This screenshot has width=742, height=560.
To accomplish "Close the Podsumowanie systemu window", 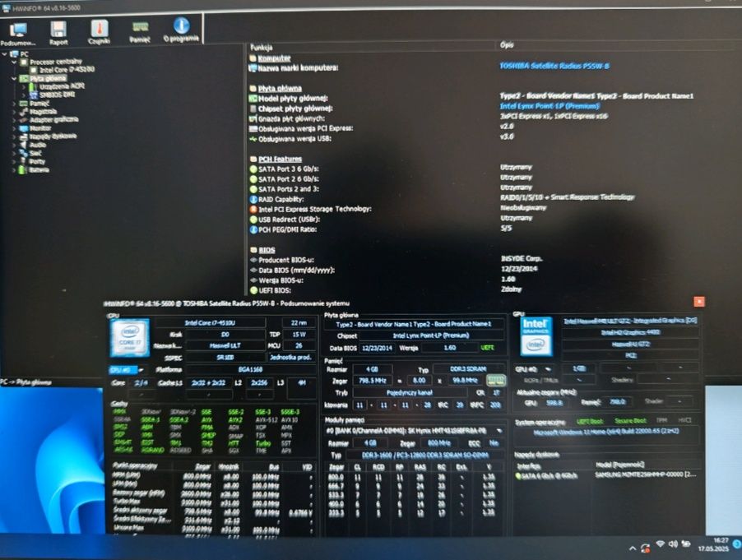I will [x=699, y=301].
